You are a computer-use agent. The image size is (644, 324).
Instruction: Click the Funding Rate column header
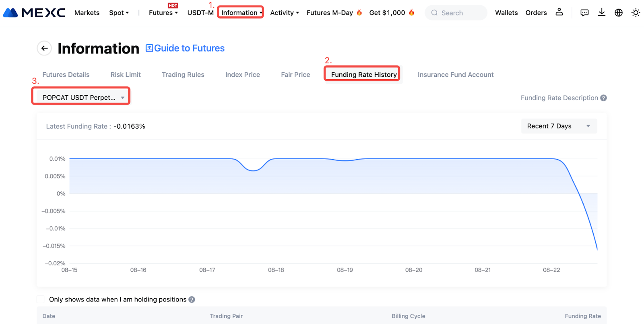tap(583, 316)
